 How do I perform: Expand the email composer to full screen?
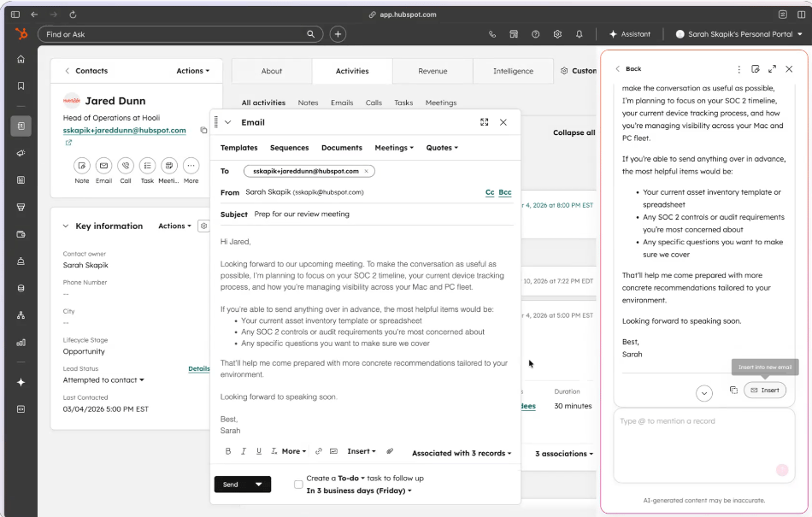(x=485, y=122)
